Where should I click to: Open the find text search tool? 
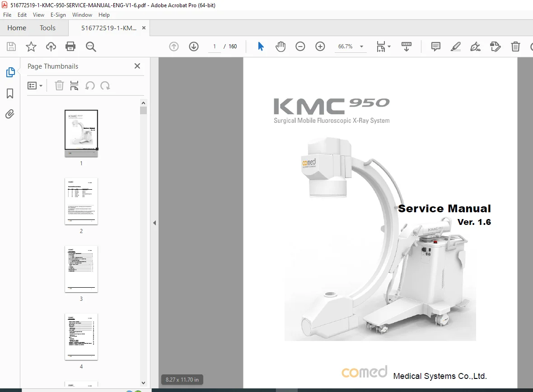[91, 47]
